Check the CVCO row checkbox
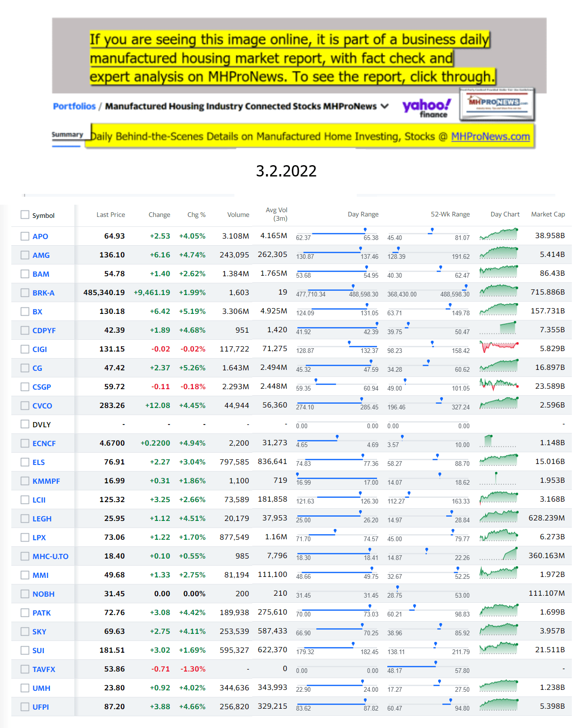585x728 pixels. tap(25, 406)
